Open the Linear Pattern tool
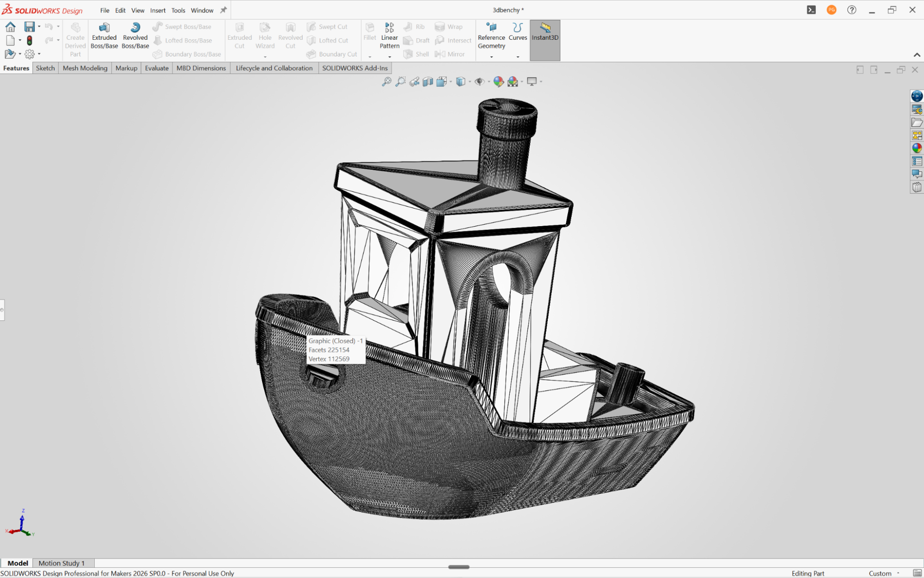The width and height of the screenshot is (924, 578). click(x=389, y=36)
